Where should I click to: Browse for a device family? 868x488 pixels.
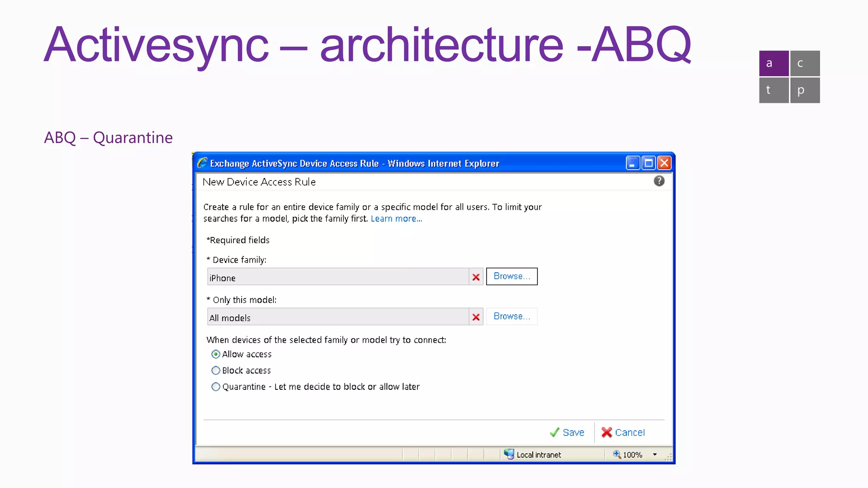[x=512, y=276]
